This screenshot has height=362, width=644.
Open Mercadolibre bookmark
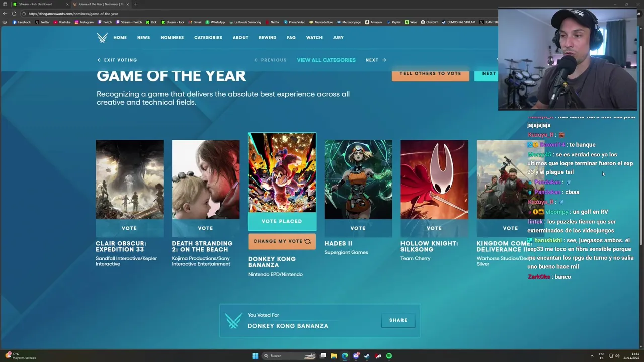point(321,22)
